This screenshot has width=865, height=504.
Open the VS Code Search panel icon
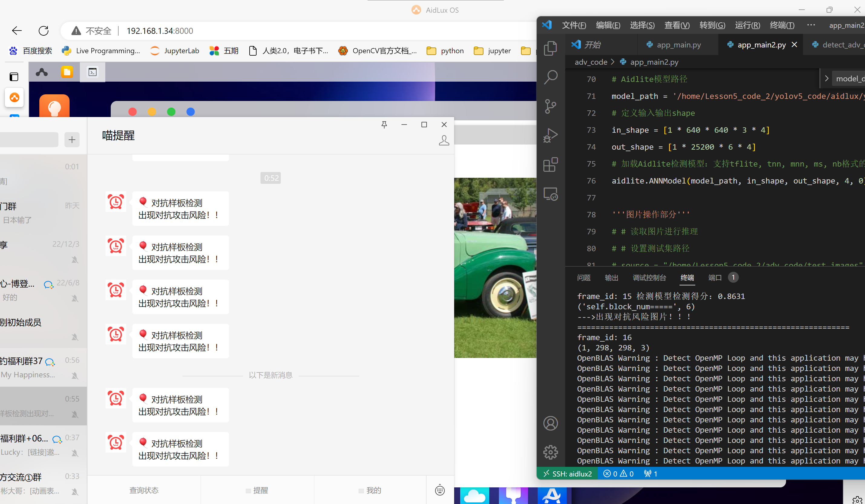pos(551,77)
